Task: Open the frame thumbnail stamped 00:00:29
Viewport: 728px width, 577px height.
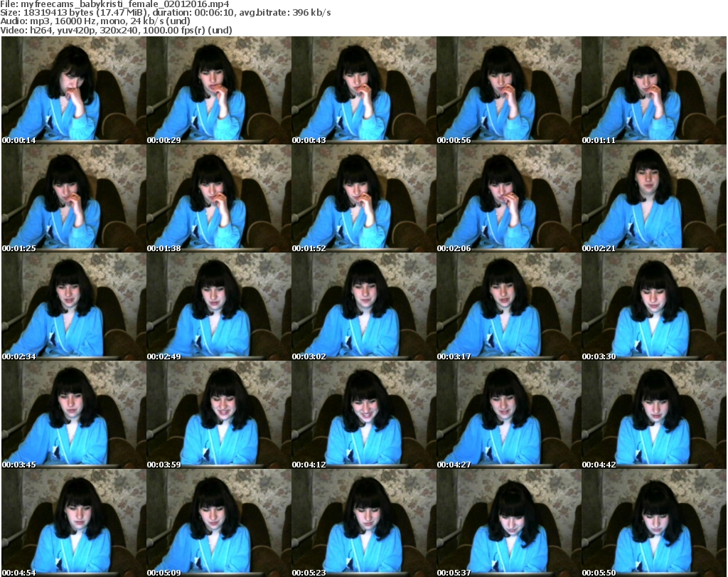Action: pos(219,90)
